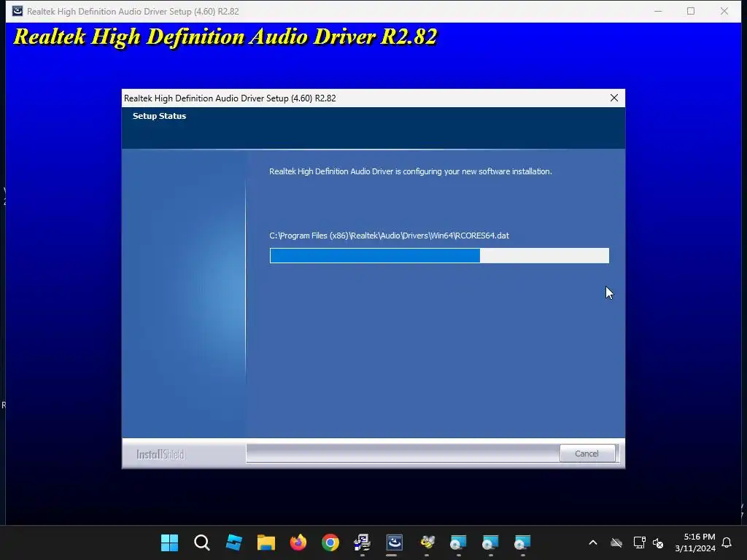
Task: Minimize the outer Realtek setup window
Action: click(659, 11)
